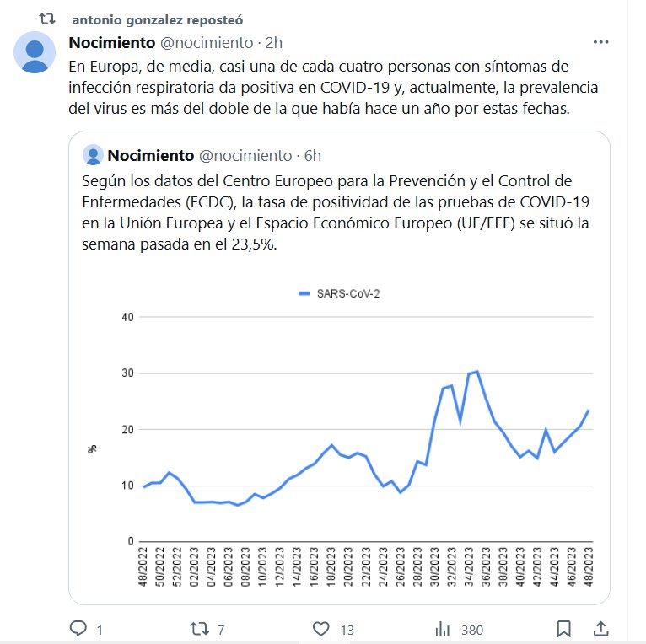The image size is (646, 644).
Task: Click the @nocimiento handle in main tweet
Action: (207, 42)
